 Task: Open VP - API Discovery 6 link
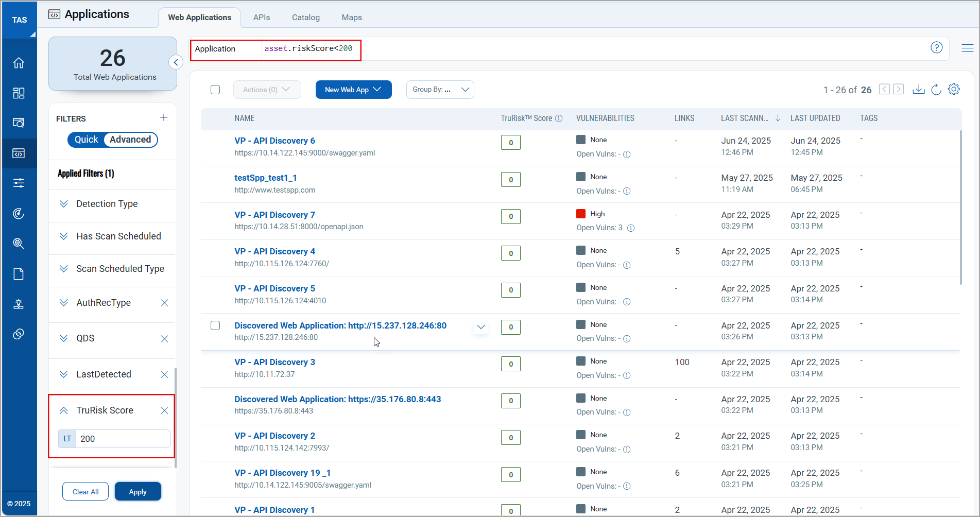pos(274,141)
